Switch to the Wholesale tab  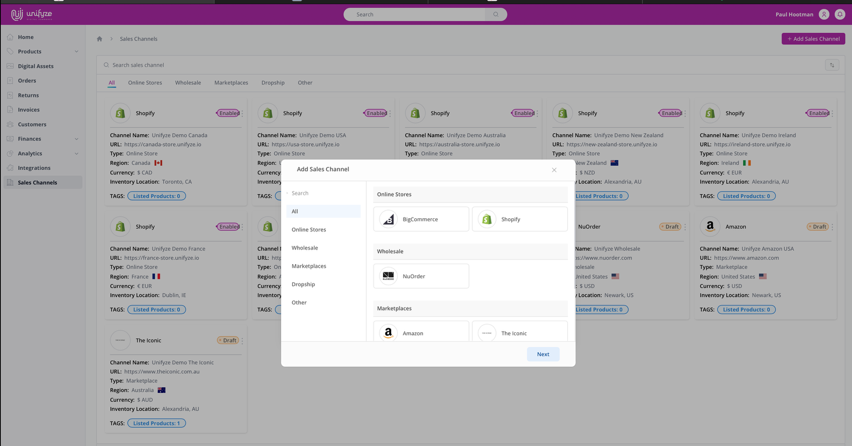pyautogui.click(x=188, y=83)
